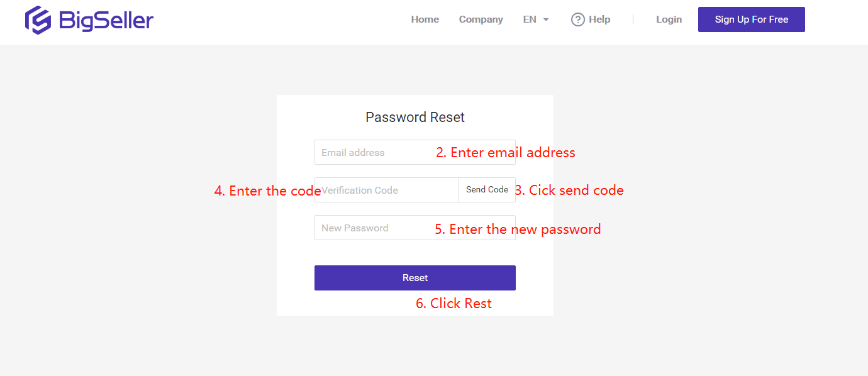
Task: Focus the Email address input field
Action: pos(415,152)
